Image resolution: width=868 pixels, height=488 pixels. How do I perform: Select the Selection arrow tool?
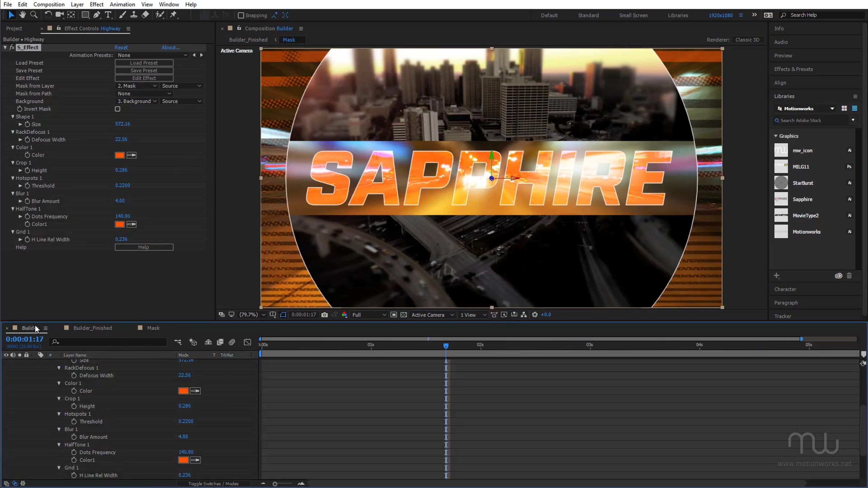pos(11,15)
